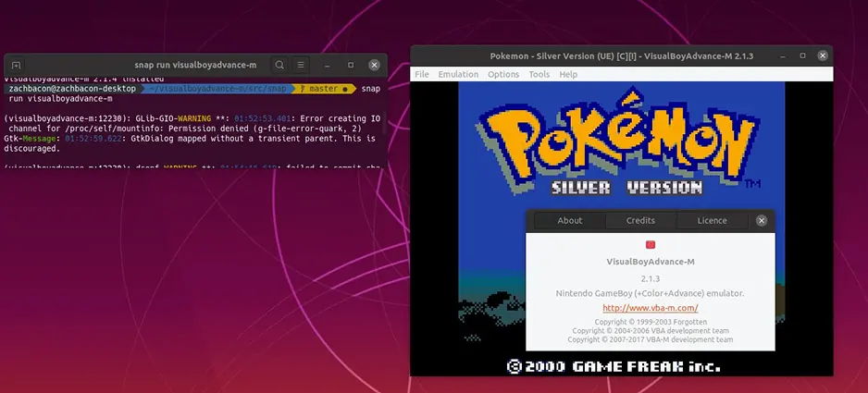Switch to the Credits tab
The height and width of the screenshot is (393, 868).
click(x=640, y=220)
